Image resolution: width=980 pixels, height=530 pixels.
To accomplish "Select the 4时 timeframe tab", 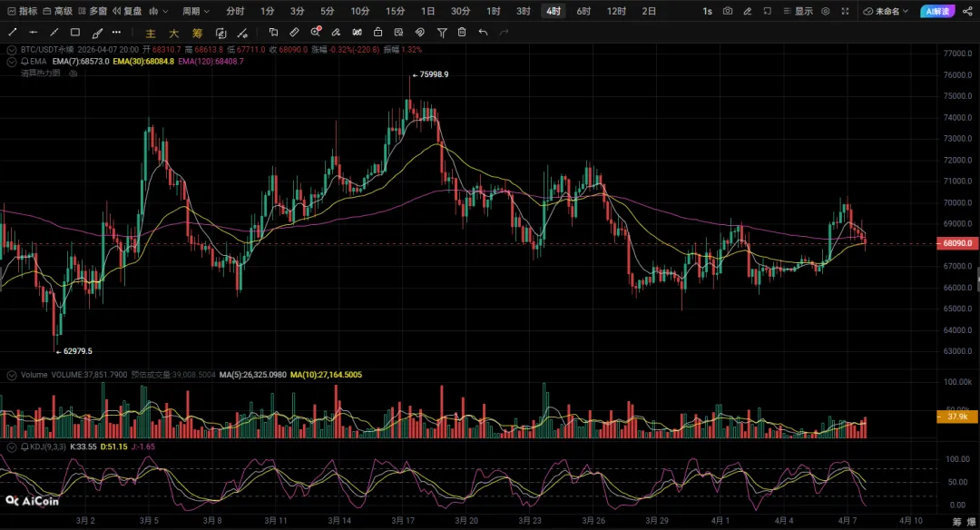I will pos(554,11).
